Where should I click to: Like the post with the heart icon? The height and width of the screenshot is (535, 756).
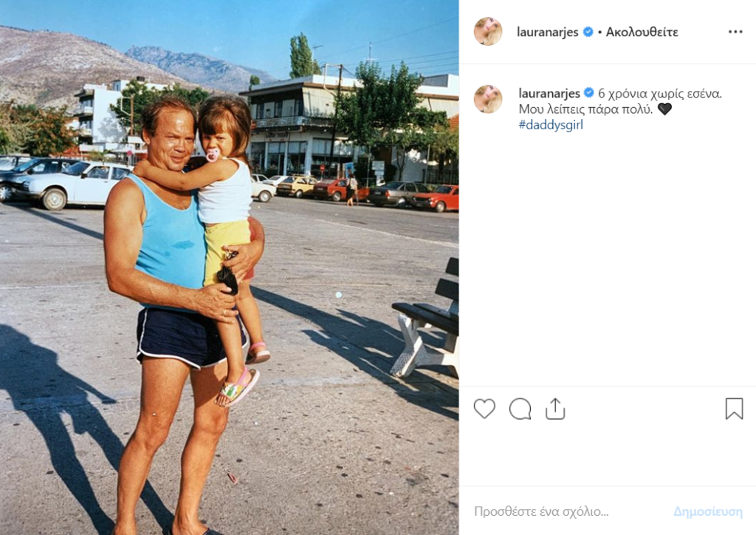click(x=484, y=409)
